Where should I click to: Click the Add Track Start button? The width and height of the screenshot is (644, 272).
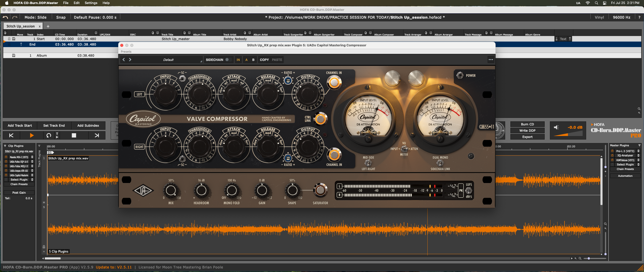tap(20, 125)
